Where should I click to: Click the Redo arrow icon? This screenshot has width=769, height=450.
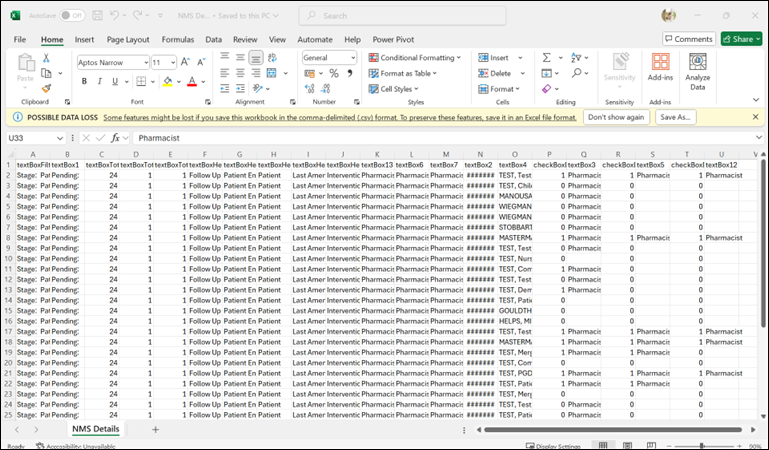click(138, 16)
